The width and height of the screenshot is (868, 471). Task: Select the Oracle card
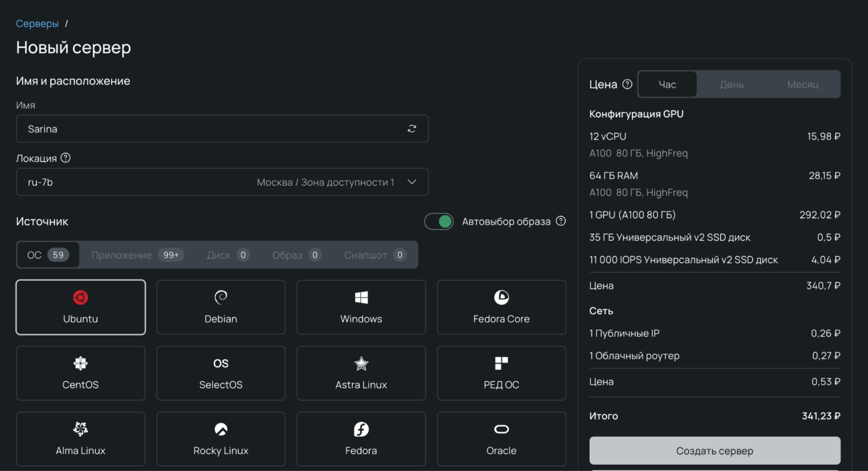[x=501, y=439]
